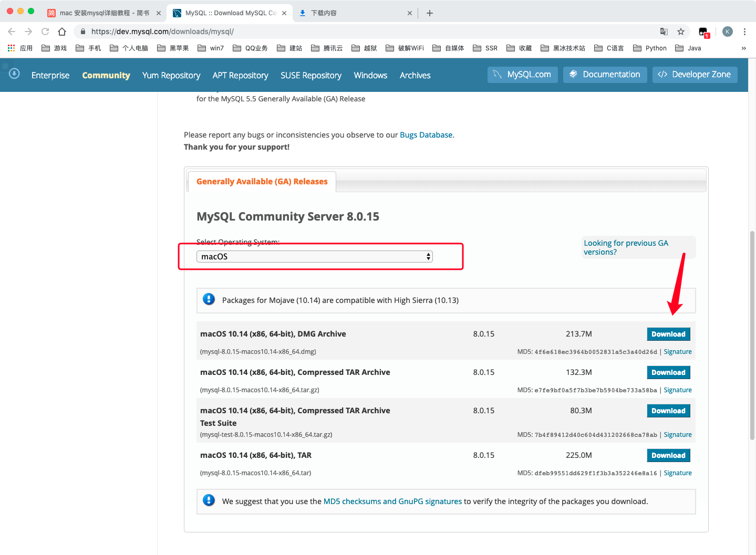Open the SSR bookmark folder
This screenshot has height=555, width=756.
(485, 48)
